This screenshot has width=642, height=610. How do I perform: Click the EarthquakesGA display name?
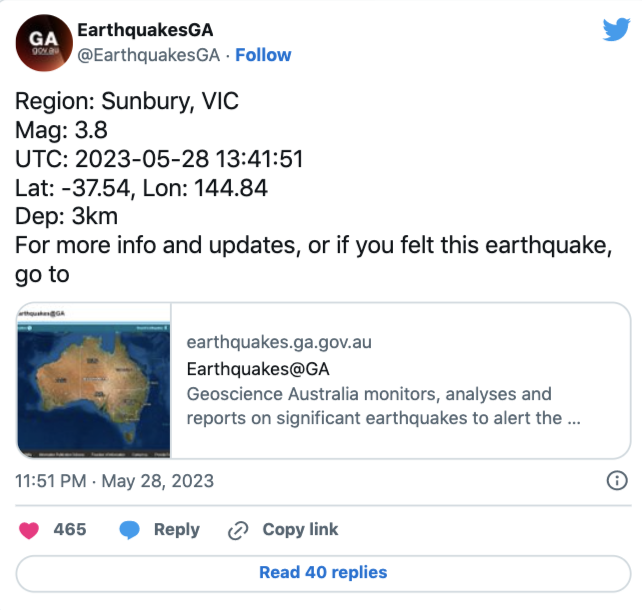[145, 31]
